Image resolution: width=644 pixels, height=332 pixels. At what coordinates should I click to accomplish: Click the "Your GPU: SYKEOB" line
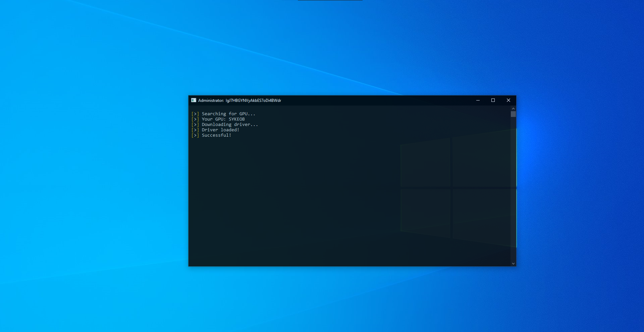click(x=223, y=119)
